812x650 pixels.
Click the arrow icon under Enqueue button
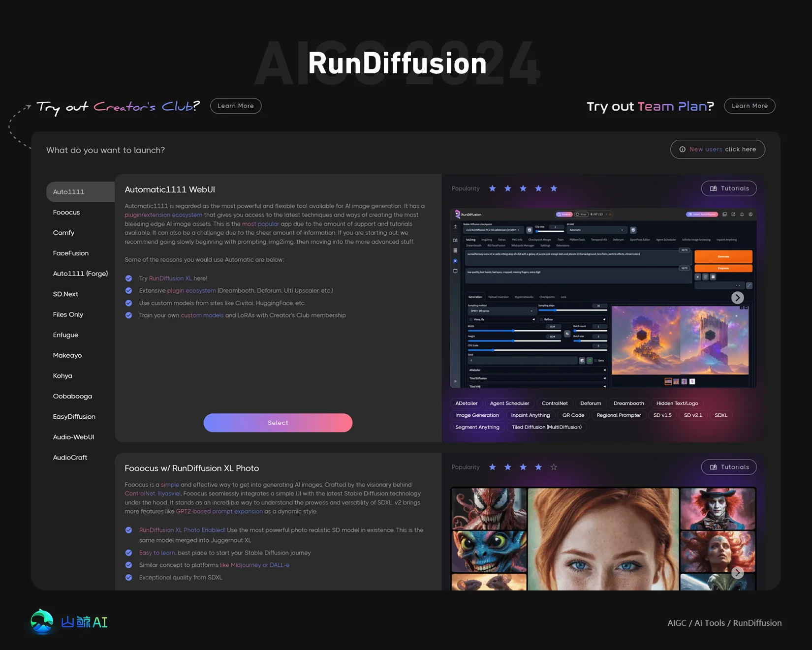click(x=698, y=277)
